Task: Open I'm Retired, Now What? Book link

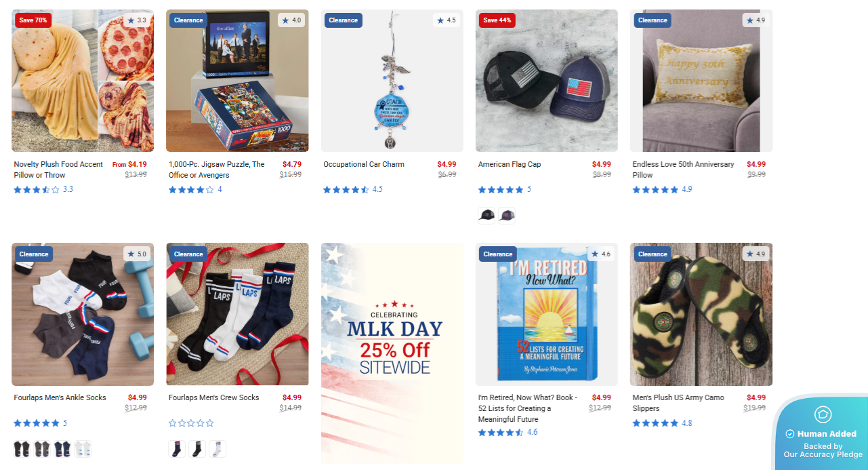Action: (528, 408)
